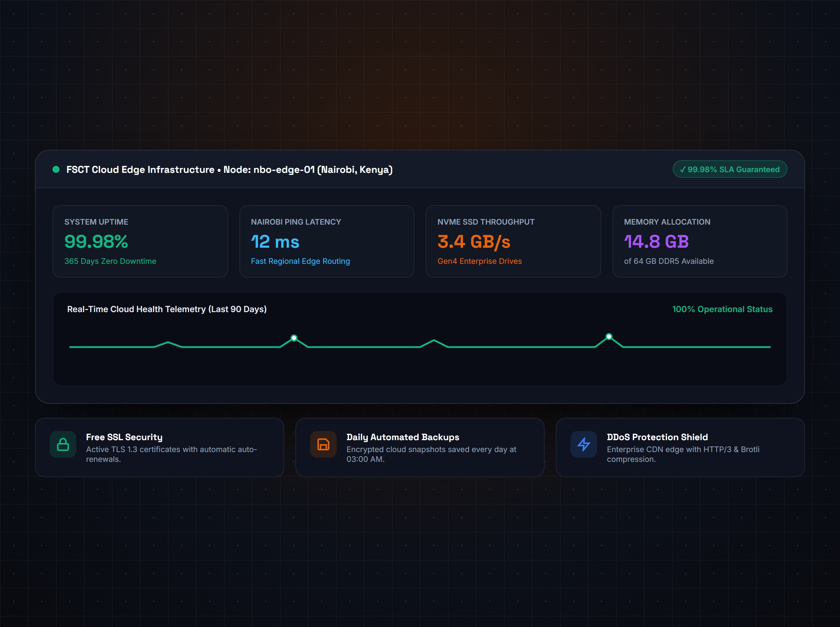
Task: Click the 14.8 GB memory value
Action: click(x=656, y=242)
